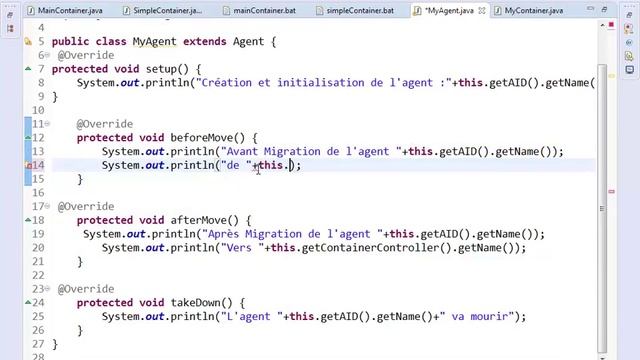The image size is (640, 360).
Task: Click the @Override annotation on line 11
Action: point(104,124)
